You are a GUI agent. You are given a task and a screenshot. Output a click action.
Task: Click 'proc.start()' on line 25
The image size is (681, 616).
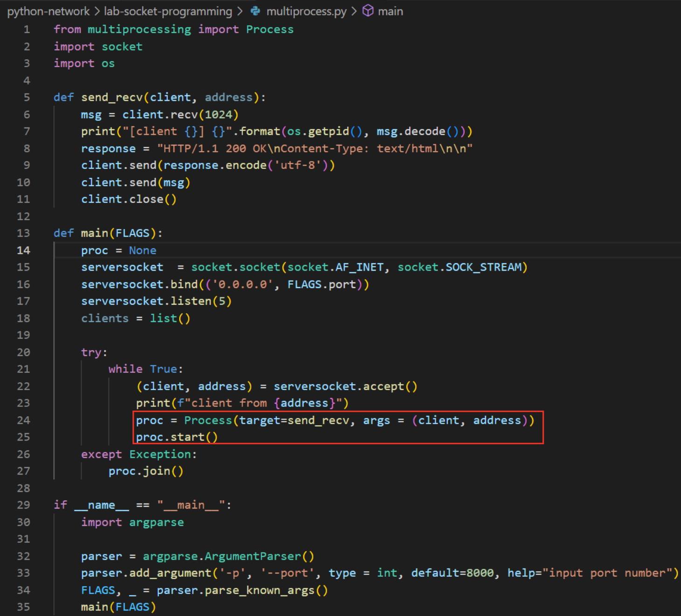click(x=177, y=437)
